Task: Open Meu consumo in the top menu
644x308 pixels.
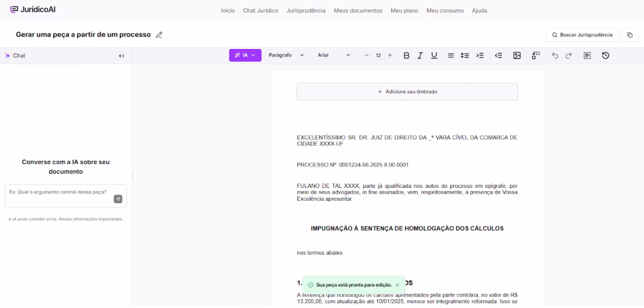Action: [445, 11]
